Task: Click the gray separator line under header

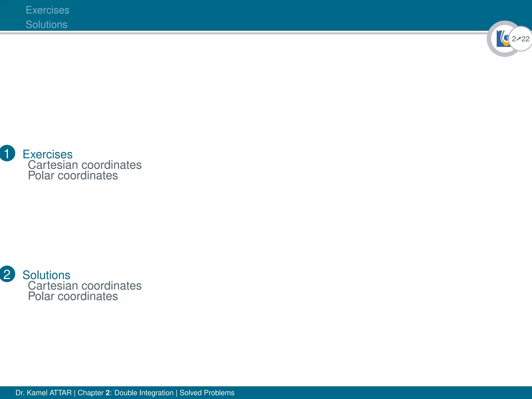Action: 234,33
